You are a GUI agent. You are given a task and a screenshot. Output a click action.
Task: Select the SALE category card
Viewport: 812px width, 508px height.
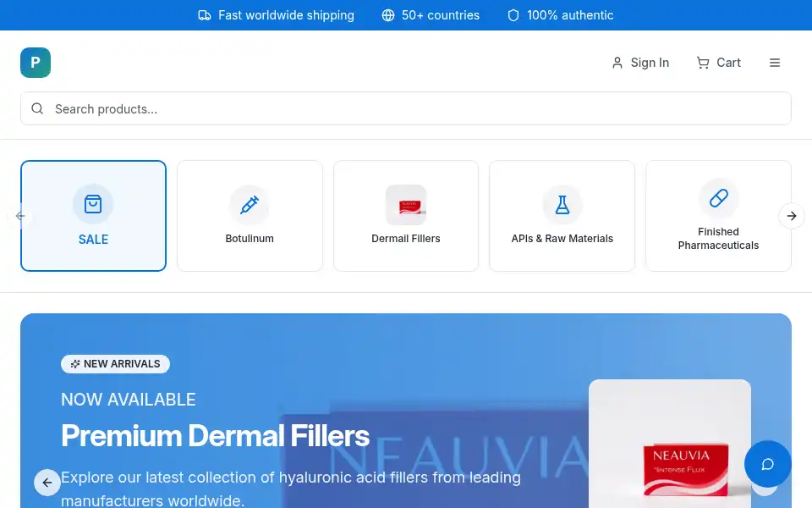93,216
